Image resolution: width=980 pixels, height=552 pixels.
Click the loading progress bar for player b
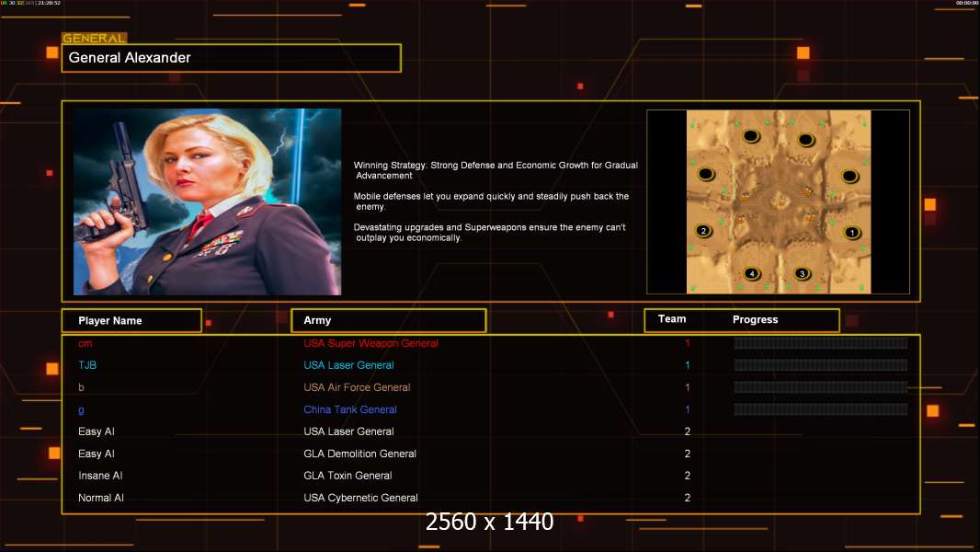pos(820,387)
